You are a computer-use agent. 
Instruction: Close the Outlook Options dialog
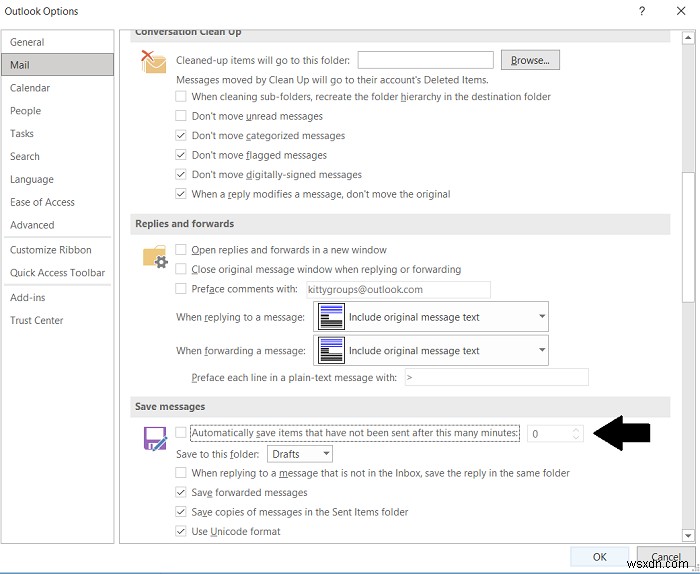[x=681, y=11]
